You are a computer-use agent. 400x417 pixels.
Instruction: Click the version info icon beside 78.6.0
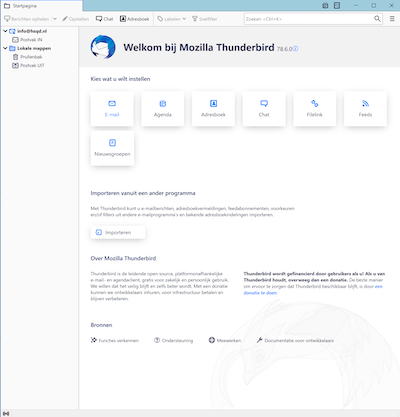pos(296,49)
